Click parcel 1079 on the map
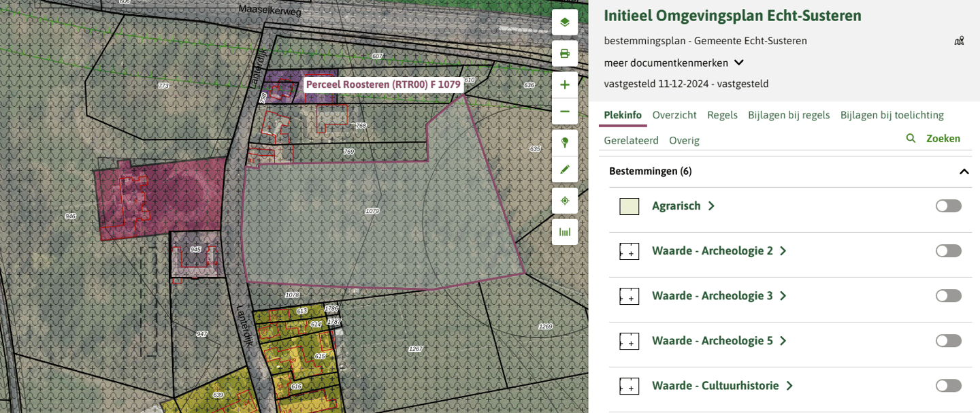Image resolution: width=980 pixels, height=413 pixels. click(x=372, y=212)
